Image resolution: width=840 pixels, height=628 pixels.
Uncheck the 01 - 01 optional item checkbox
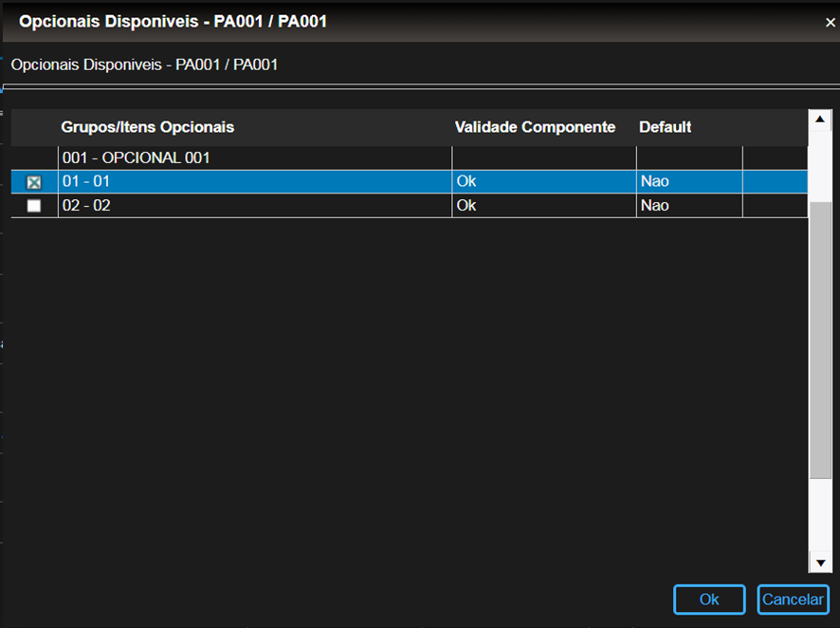[x=34, y=182]
